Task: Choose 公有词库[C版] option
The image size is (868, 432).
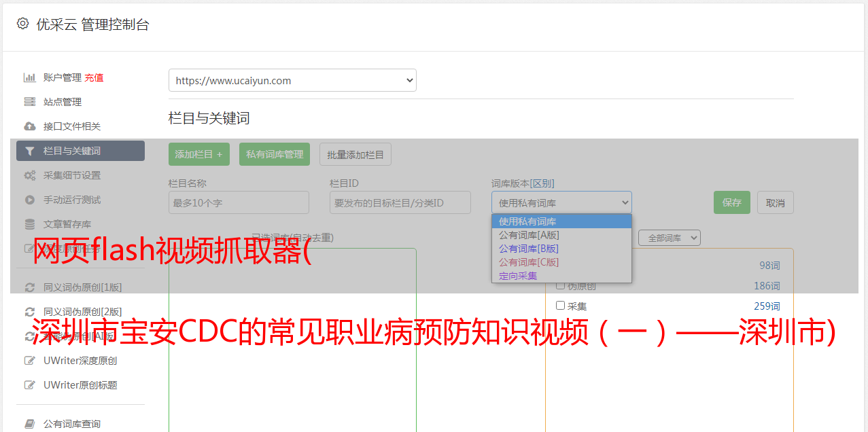Action: (561, 262)
